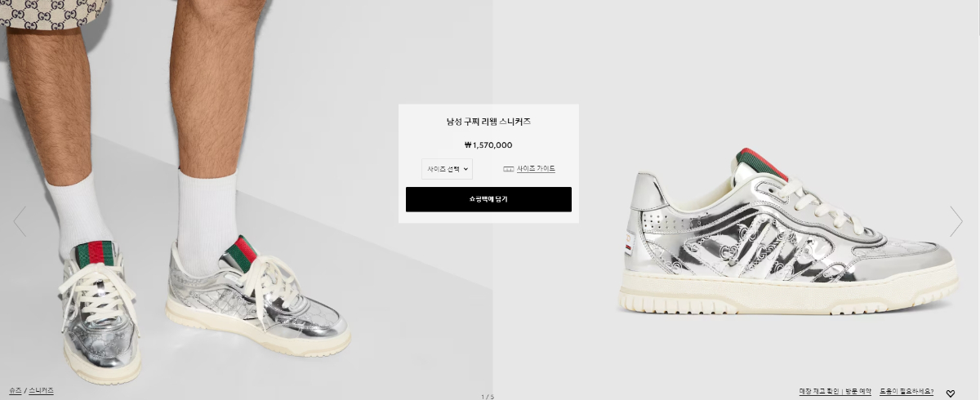The image size is (980, 400).
Task: Click the model photo wearing silver sneakers
Action: click(246, 200)
